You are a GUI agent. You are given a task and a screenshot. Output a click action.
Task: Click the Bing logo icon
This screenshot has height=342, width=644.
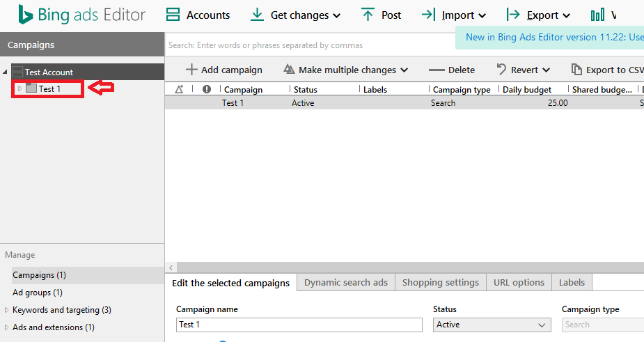click(x=26, y=15)
